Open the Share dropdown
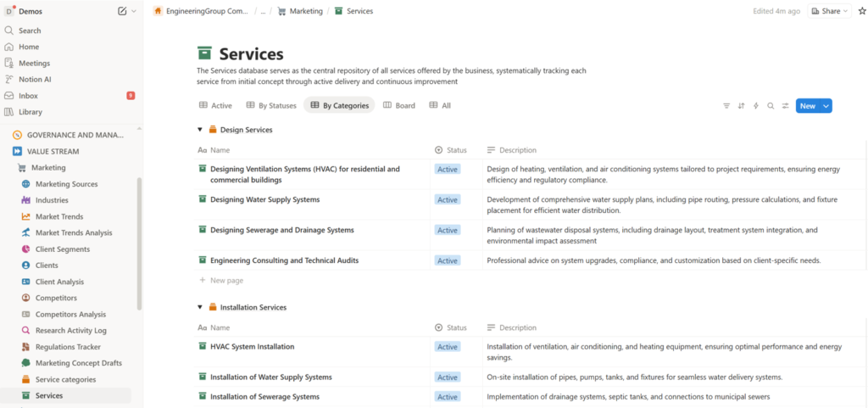This screenshot has height=408, width=868. coord(829,11)
